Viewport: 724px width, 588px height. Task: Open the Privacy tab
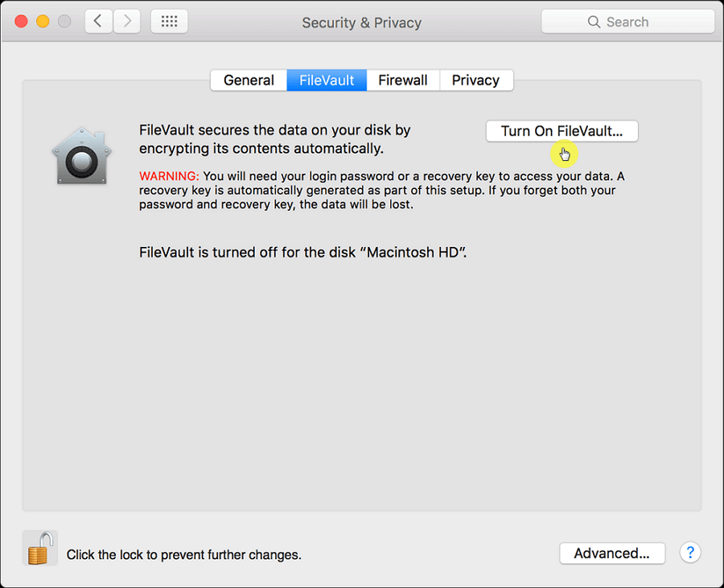coord(475,80)
